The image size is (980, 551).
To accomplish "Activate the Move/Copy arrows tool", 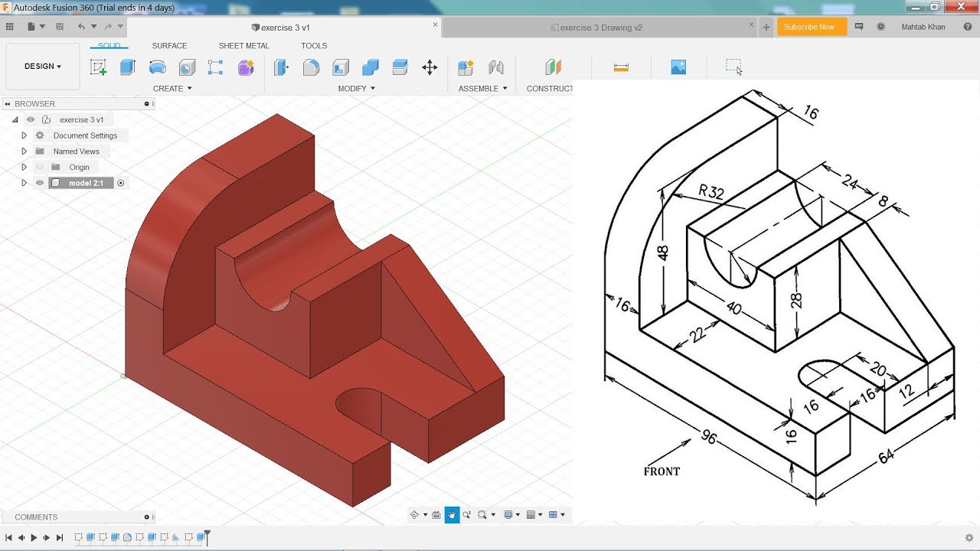I will coord(430,67).
